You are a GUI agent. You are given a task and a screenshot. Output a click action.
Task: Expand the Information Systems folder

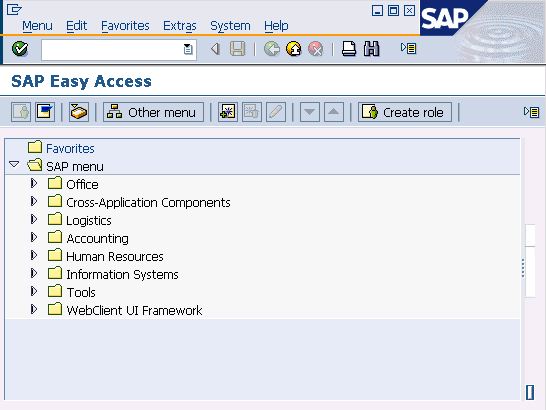pyautogui.click(x=34, y=273)
